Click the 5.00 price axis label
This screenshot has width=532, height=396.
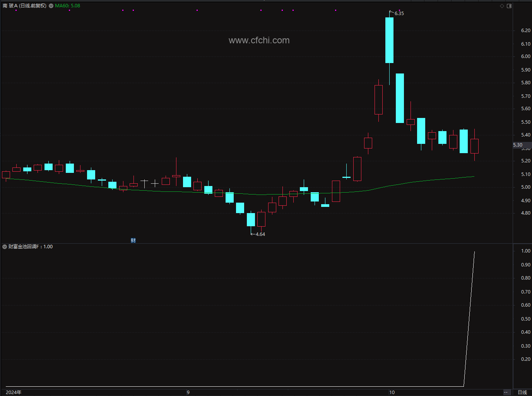(x=526, y=187)
